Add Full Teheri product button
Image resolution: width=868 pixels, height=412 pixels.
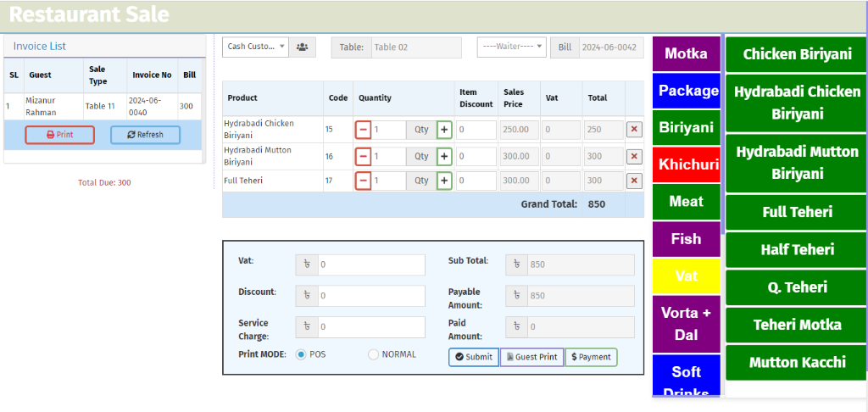pos(797,212)
